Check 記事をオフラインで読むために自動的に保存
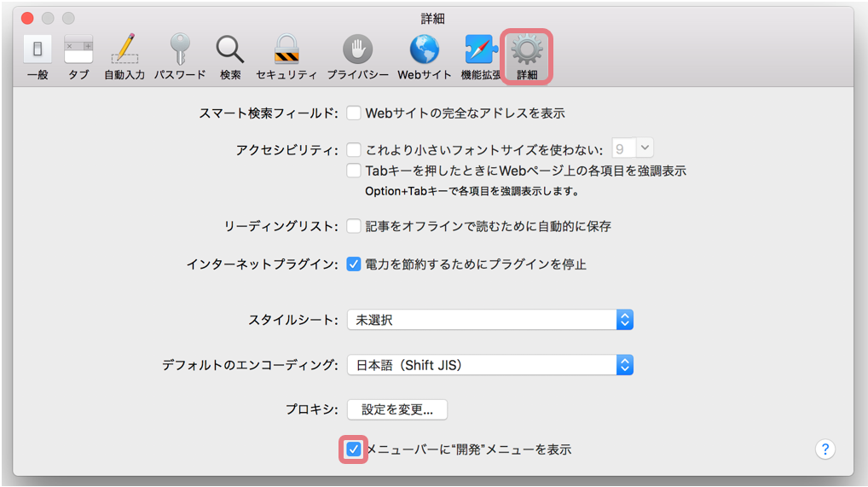This screenshot has width=868, height=487. [x=354, y=226]
